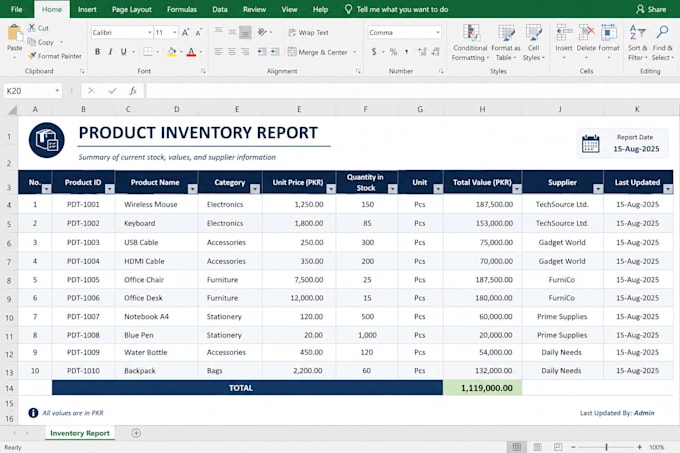This screenshot has height=453, width=680.
Task: Open the borders tool
Action: pos(148,52)
